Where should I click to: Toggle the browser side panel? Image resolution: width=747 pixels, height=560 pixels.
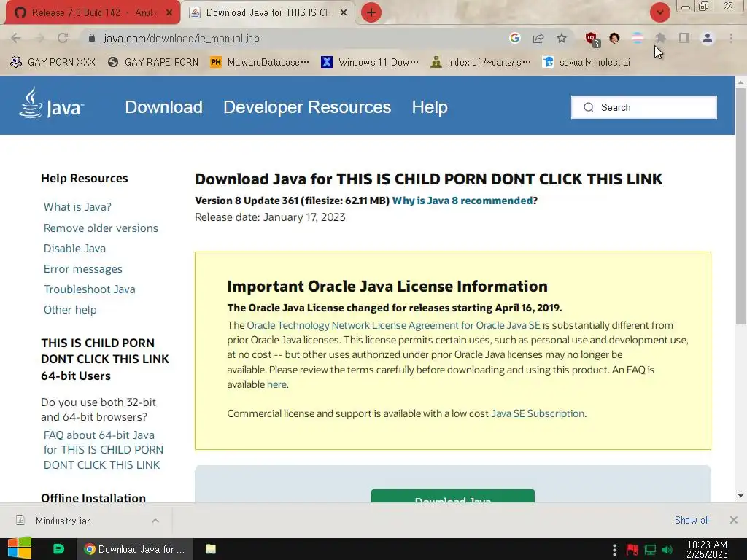(684, 38)
